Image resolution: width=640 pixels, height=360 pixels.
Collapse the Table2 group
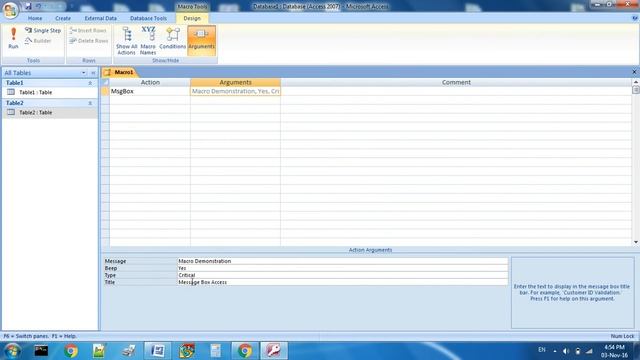click(x=90, y=103)
